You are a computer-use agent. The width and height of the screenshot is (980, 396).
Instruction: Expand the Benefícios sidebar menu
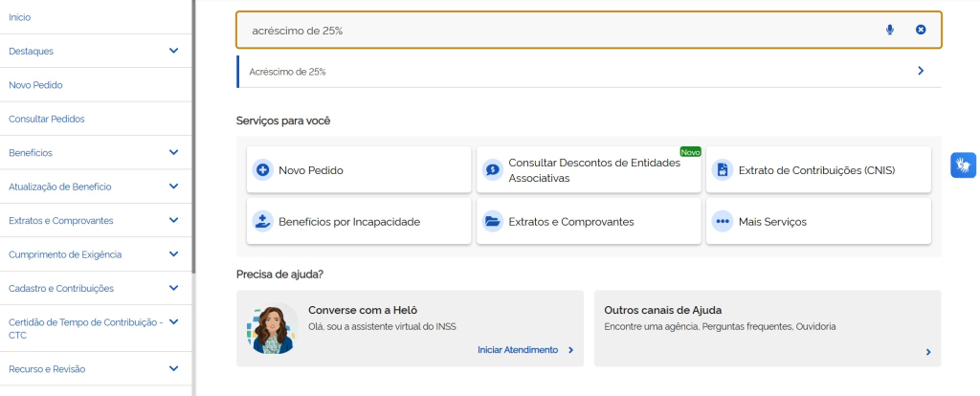pos(173,152)
